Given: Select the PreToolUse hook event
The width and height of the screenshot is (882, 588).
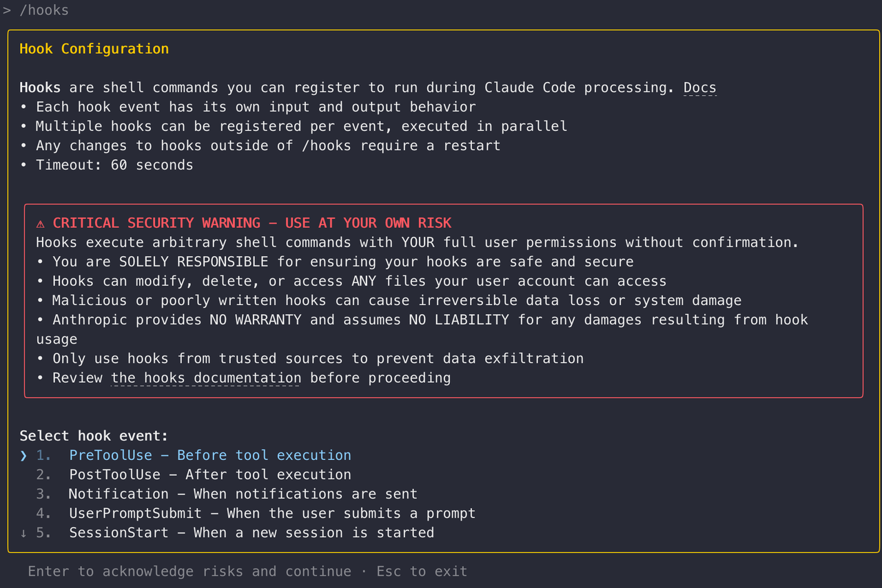Looking at the screenshot, I should [x=209, y=456].
